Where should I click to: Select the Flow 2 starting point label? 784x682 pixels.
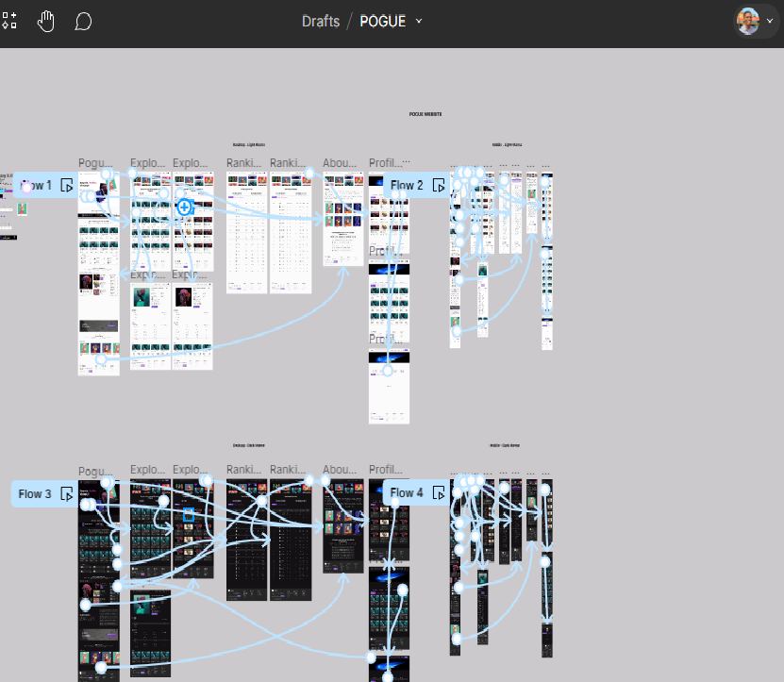pyautogui.click(x=407, y=186)
